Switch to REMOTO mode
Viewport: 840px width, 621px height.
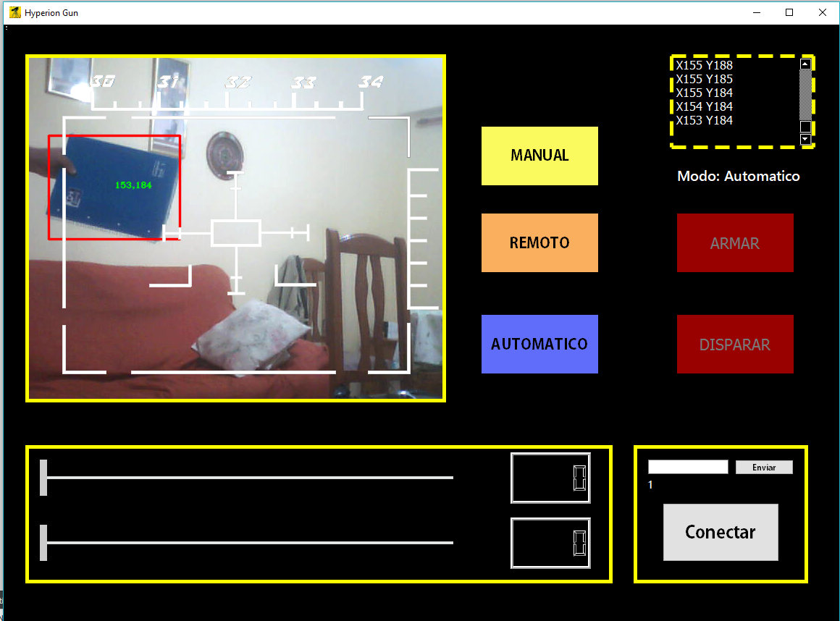539,242
